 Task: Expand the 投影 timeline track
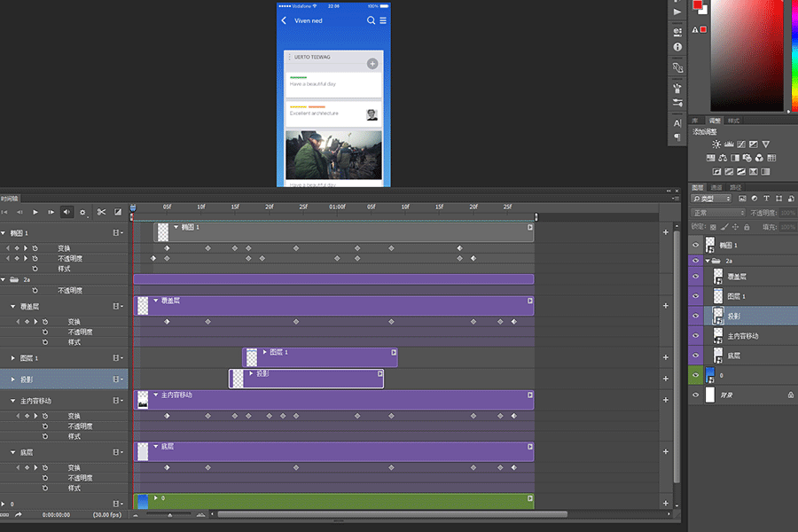[x=12, y=379]
